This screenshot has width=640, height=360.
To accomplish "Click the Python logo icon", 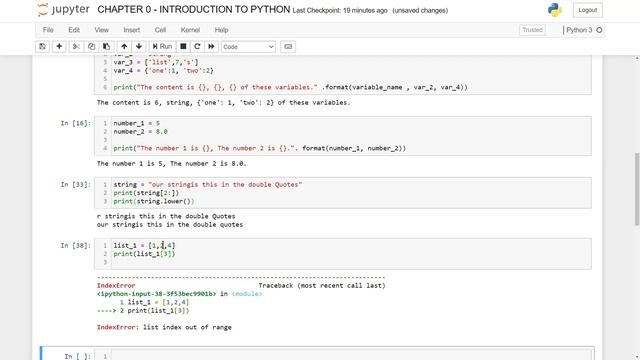I will coord(555,10).
